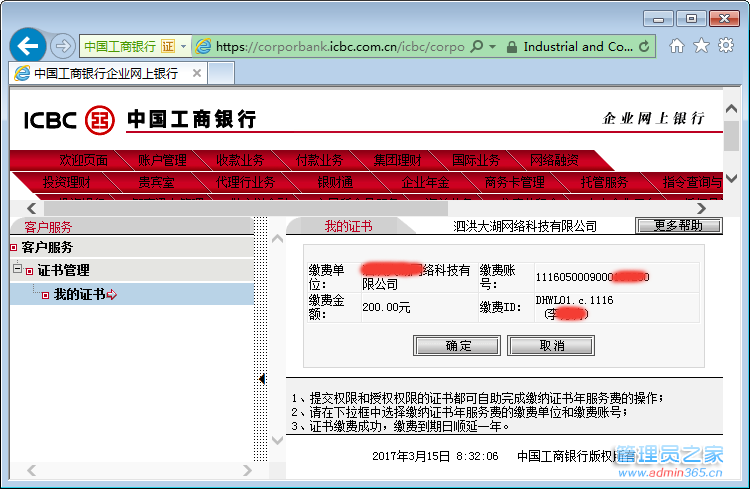Open the 指令查询 menu

click(692, 182)
